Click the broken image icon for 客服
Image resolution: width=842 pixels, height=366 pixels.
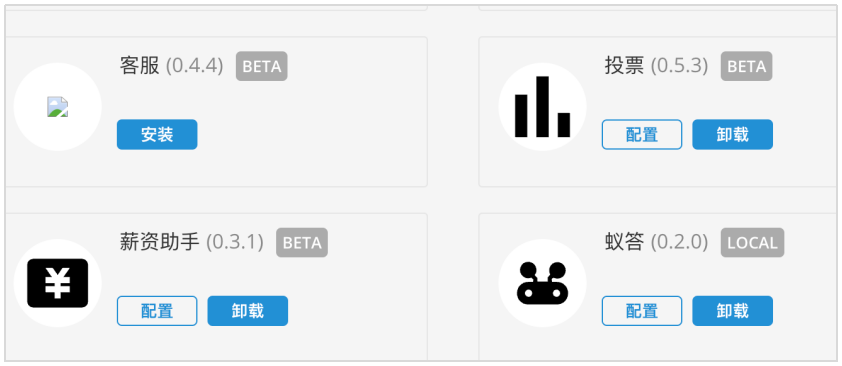coord(57,107)
